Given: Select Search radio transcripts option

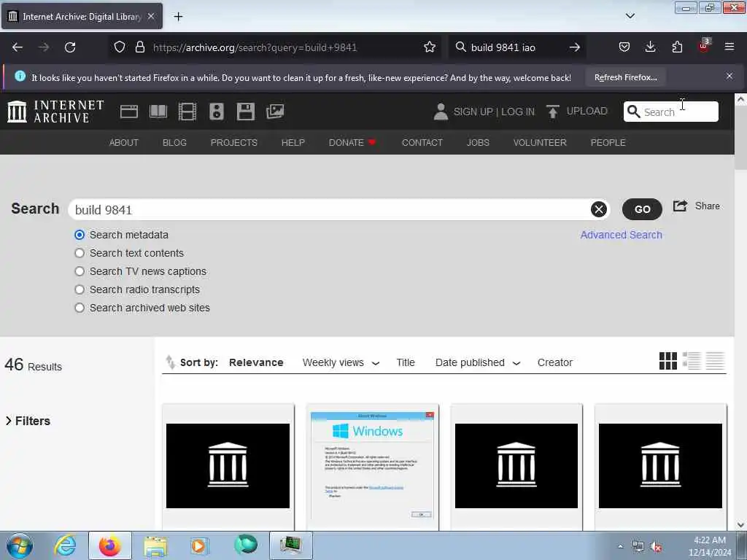Looking at the screenshot, I should tap(80, 289).
